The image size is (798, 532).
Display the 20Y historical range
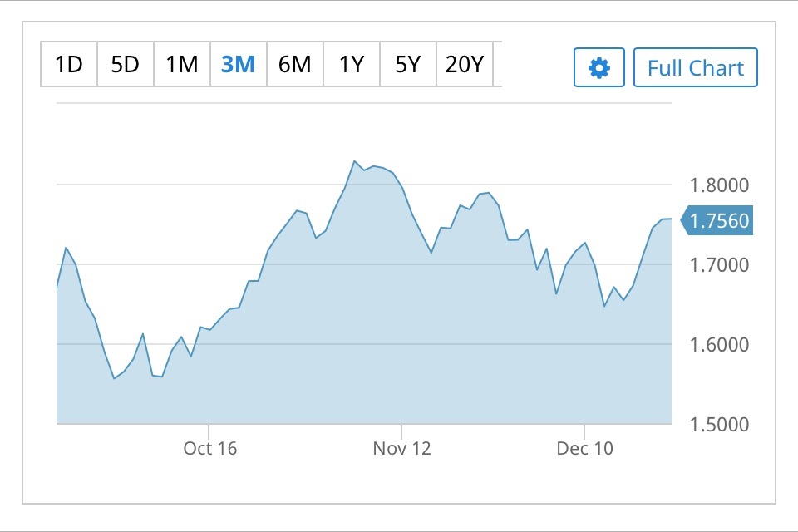tap(464, 64)
